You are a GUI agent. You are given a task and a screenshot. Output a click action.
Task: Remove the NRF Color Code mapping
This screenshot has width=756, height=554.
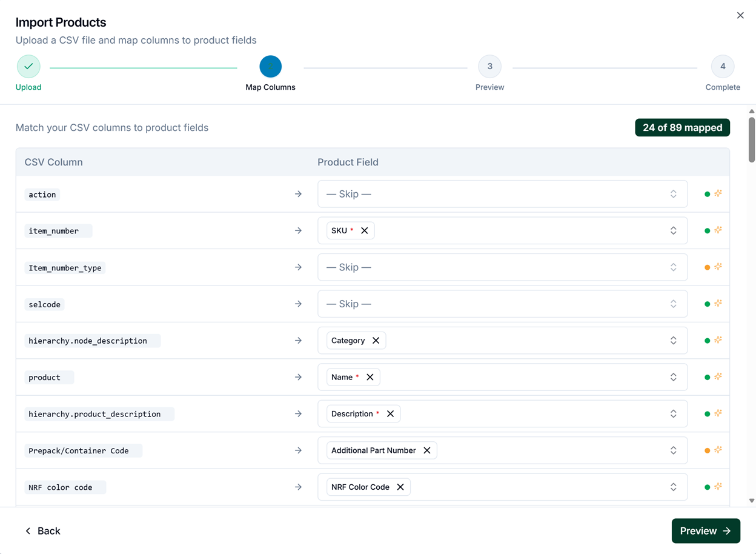(400, 487)
